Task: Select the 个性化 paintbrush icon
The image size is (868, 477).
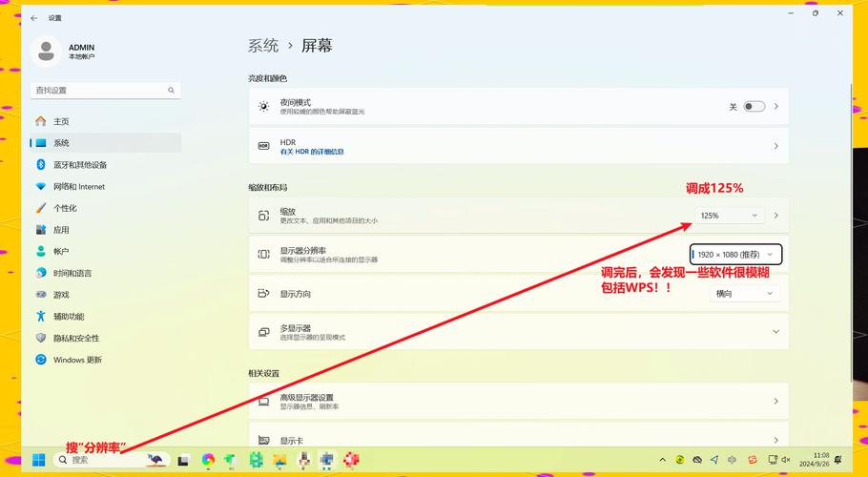Action: (x=40, y=208)
